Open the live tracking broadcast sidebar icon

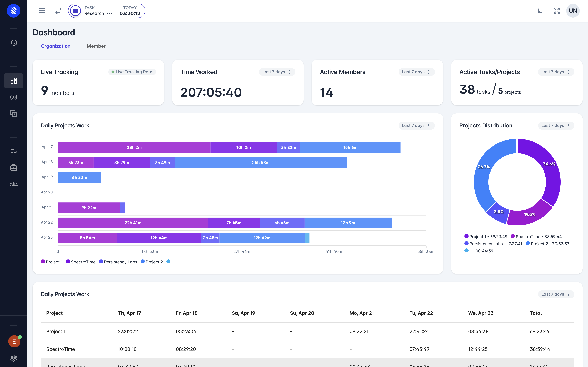14,97
